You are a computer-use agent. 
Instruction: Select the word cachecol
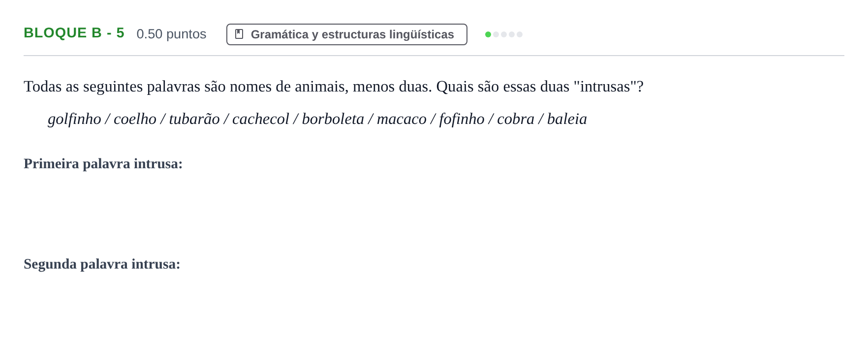[x=261, y=119]
